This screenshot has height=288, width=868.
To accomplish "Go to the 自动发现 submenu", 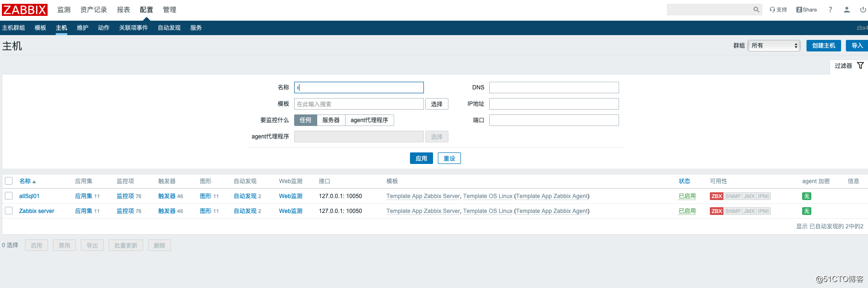I will click(x=169, y=28).
